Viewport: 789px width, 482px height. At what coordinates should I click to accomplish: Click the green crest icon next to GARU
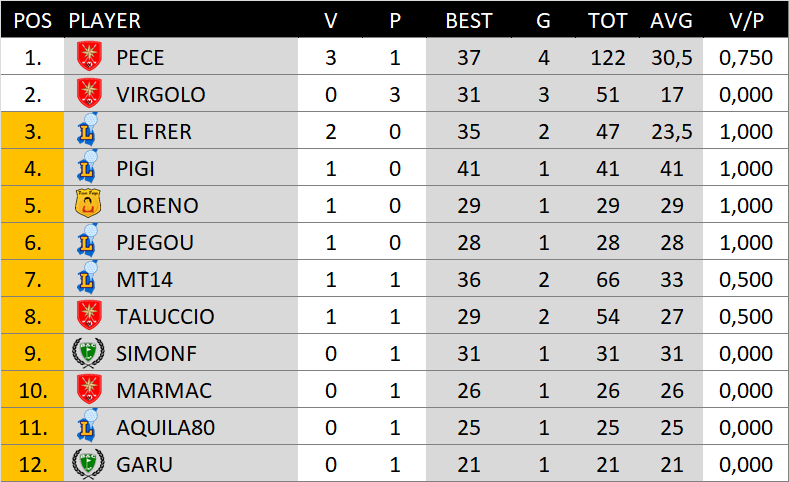89,464
